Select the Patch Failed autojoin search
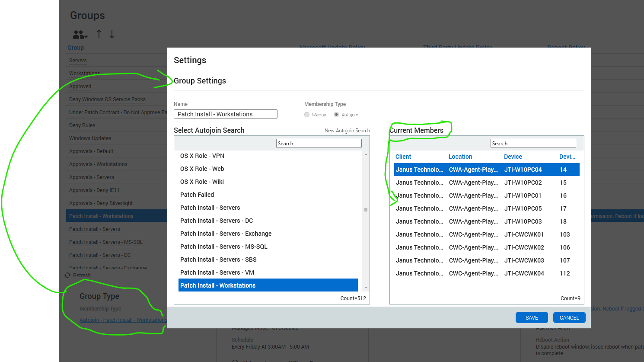Screen dimensions: 644x362 point(197,195)
